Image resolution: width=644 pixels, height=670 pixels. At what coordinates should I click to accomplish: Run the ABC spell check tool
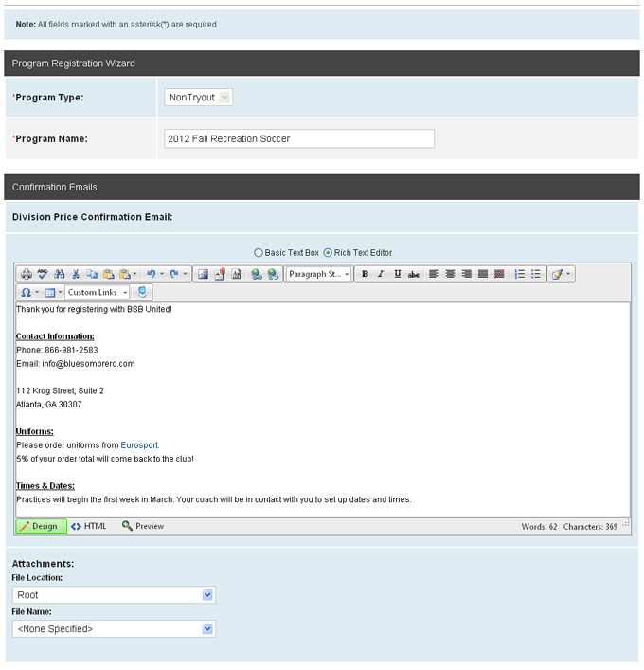click(x=43, y=274)
